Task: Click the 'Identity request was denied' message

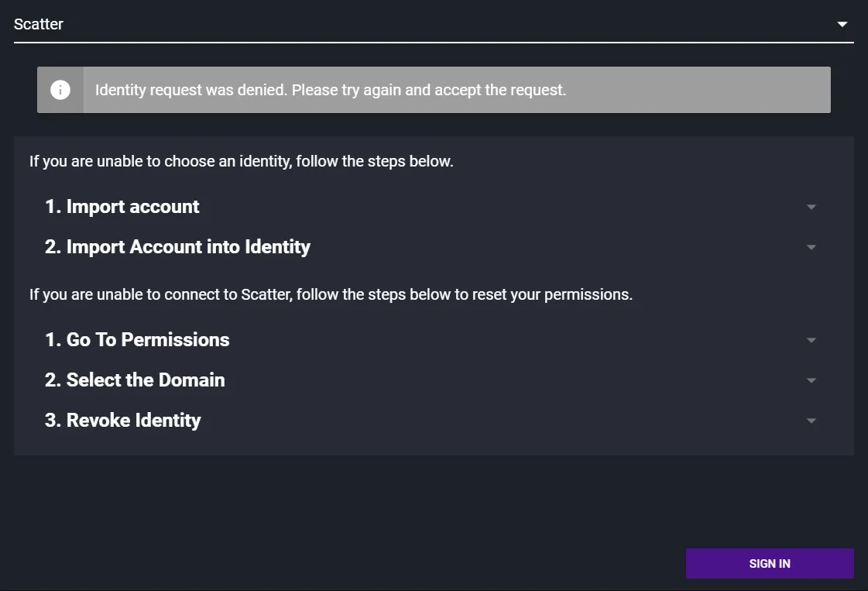Action: coord(191,90)
